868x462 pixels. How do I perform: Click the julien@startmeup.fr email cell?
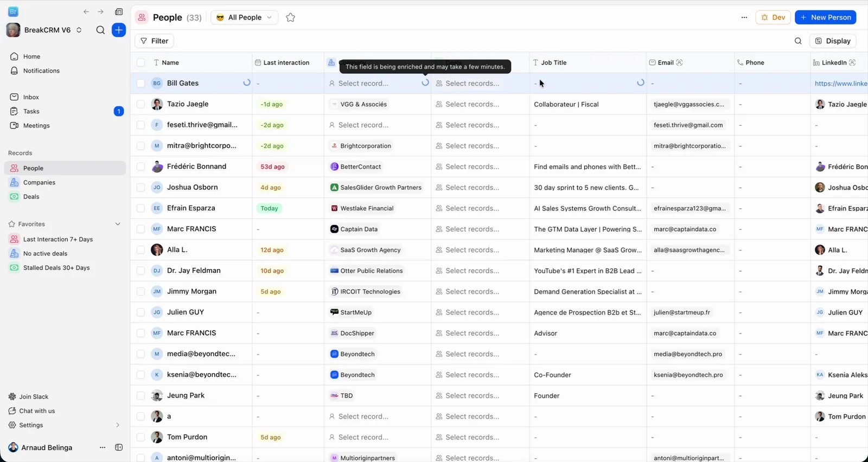point(682,312)
